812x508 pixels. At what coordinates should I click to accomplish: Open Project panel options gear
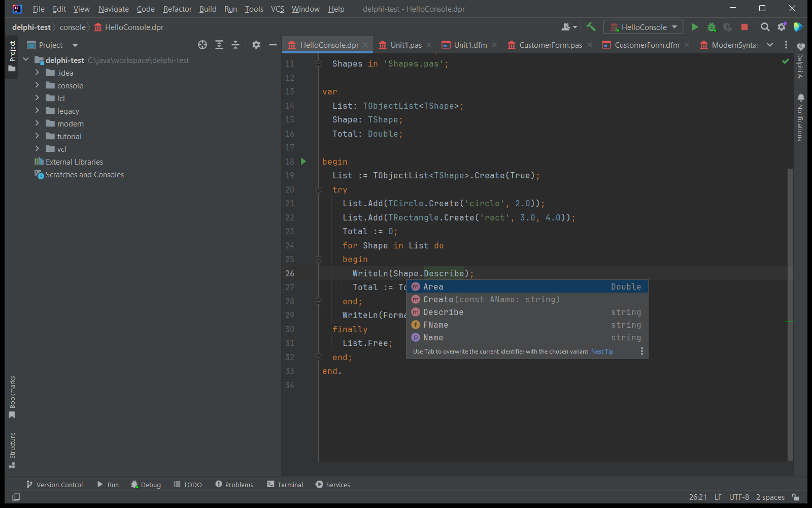point(256,45)
